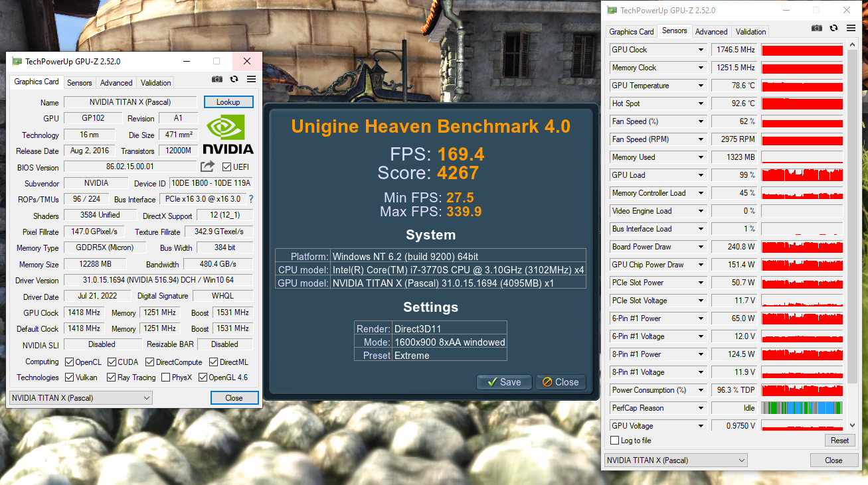Click the refresh icon in Graphics Card window
The width and height of the screenshot is (868, 485).
tap(234, 79)
